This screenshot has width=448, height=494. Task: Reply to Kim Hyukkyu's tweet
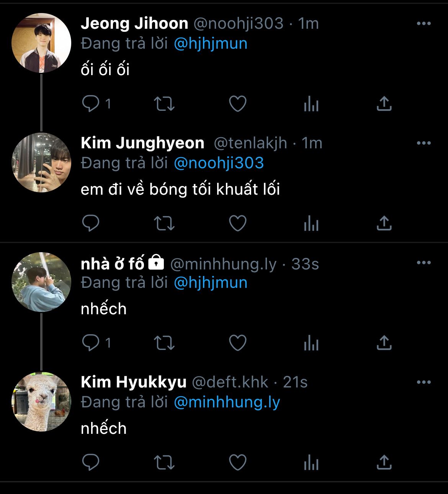(91, 463)
